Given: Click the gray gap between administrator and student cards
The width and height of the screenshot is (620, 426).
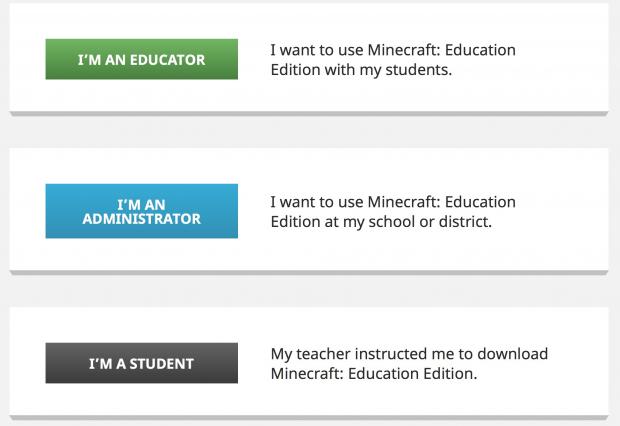Looking at the screenshot, I should click(310, 289).
